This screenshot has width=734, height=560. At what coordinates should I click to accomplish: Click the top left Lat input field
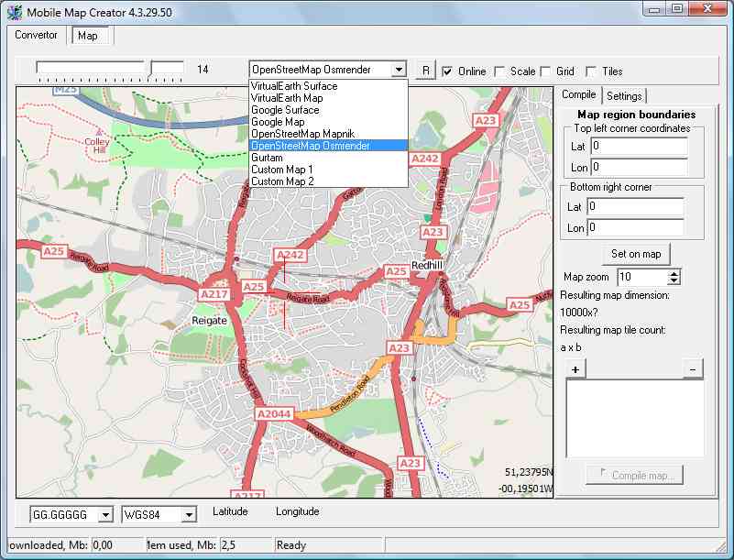tap(639, 146)
